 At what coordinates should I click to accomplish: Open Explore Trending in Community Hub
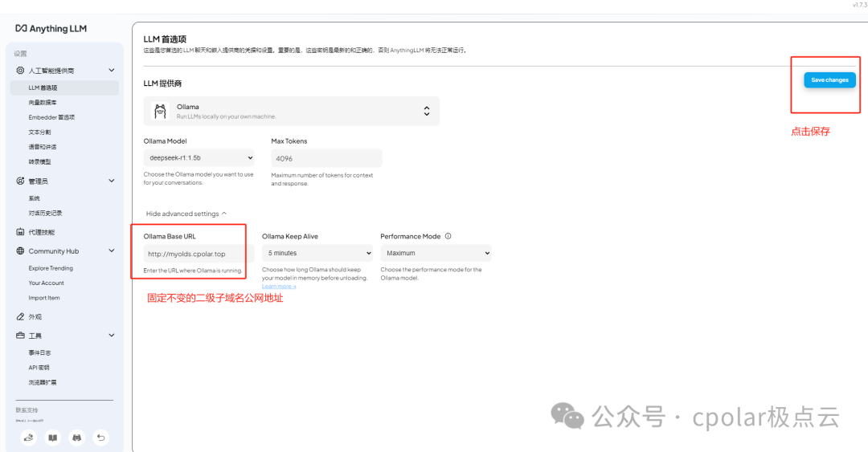pyautogui.click(x=51, y=268)
